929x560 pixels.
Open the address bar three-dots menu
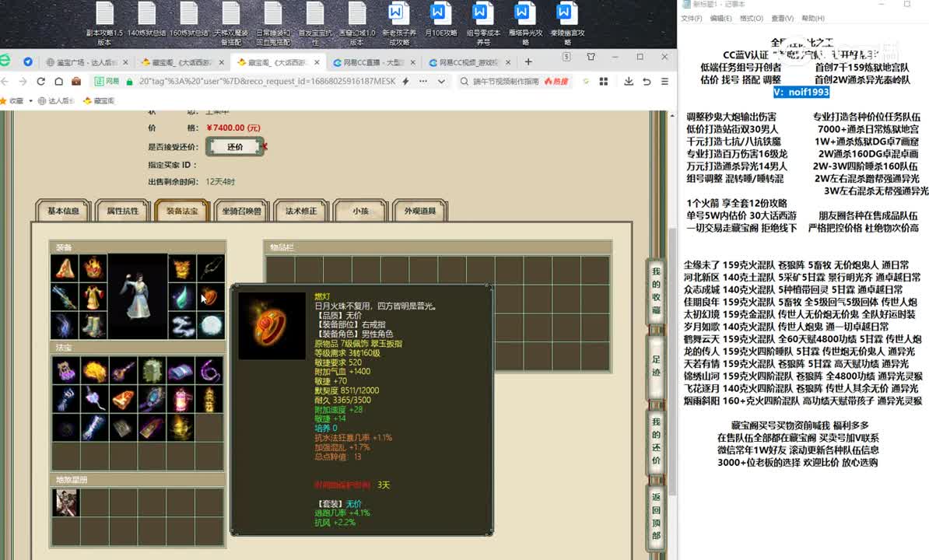click(423, 81)
